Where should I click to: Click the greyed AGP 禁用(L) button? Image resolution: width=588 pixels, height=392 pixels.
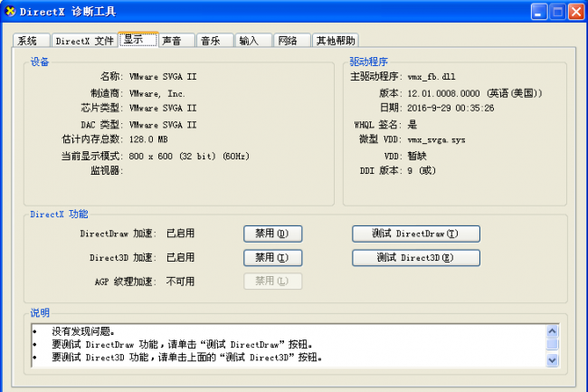pos(272,281)
